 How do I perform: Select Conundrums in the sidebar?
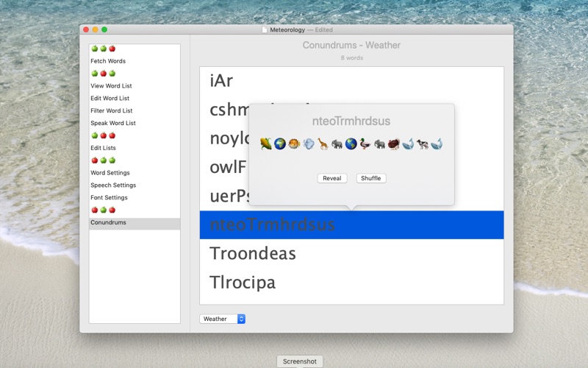(135, 222)
